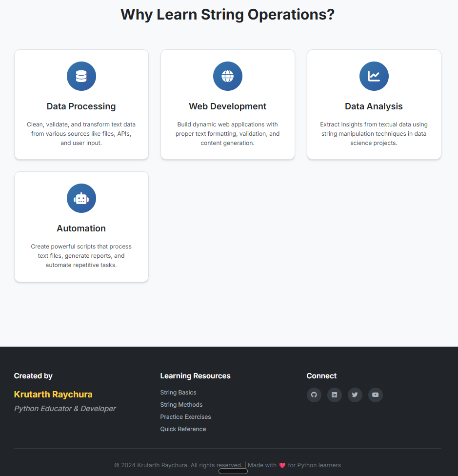This screenshot has height=476, width=458.
Task: Open the LinkedIn social icon
Action: (334, 394)
